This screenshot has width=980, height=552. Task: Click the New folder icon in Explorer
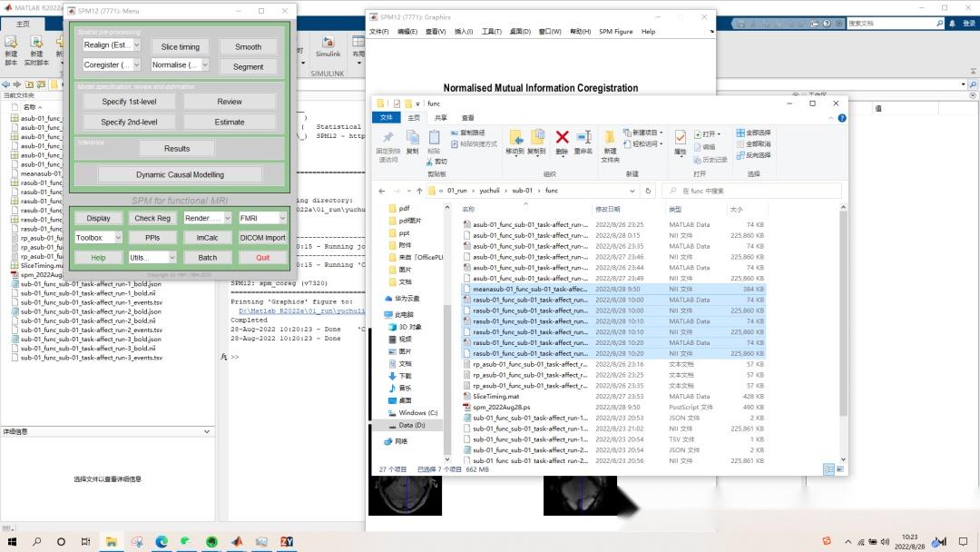[x=610, y=137]
